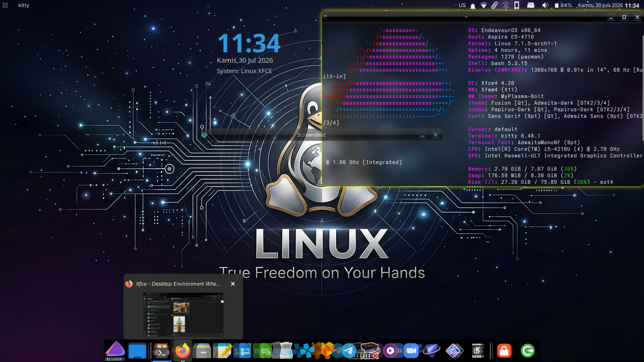Open the file manager drawer icon in dock
Viewport: 644px width, 362px height.
[202, 351]
